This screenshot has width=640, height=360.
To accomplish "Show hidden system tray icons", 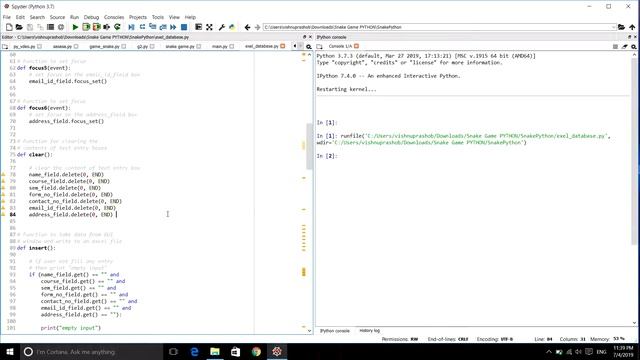I will tap(549, 352).
